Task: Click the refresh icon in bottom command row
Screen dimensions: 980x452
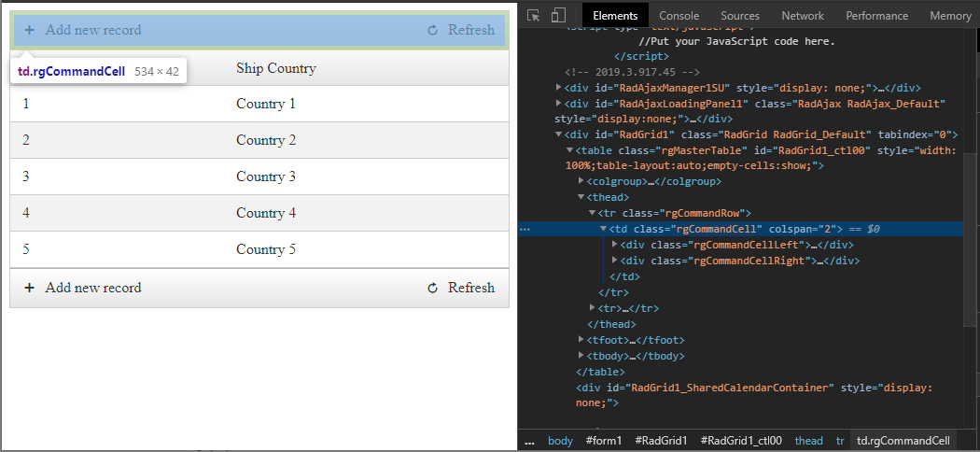Action: coord(432,289)
